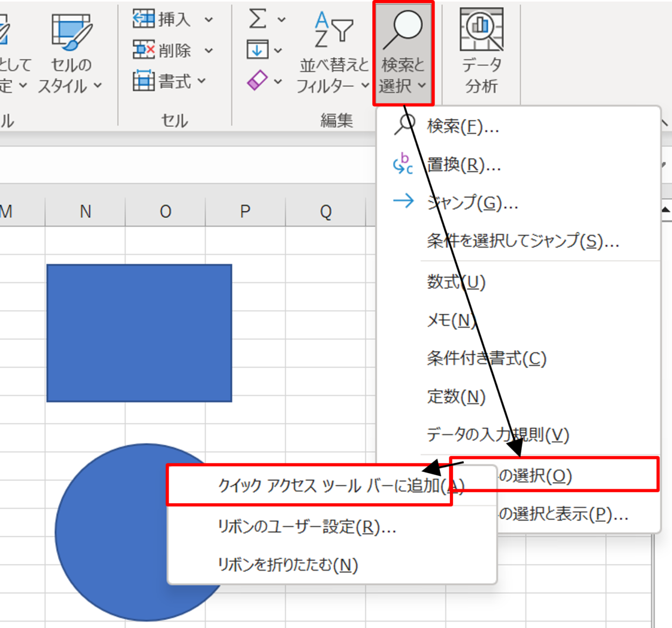Open Find and Select (検索と選択) button
Screen dimensions: 672x628
click(x=403, y=53)
